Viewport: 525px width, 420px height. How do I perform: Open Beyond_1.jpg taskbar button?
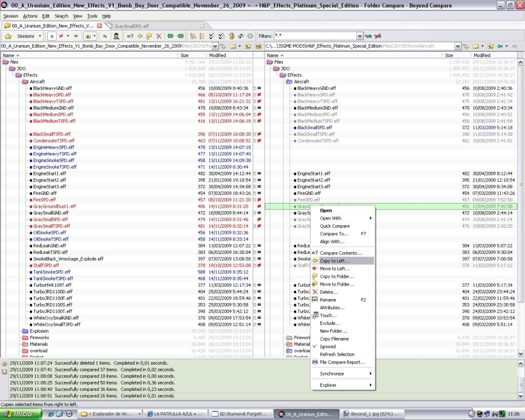click(372, 414)
